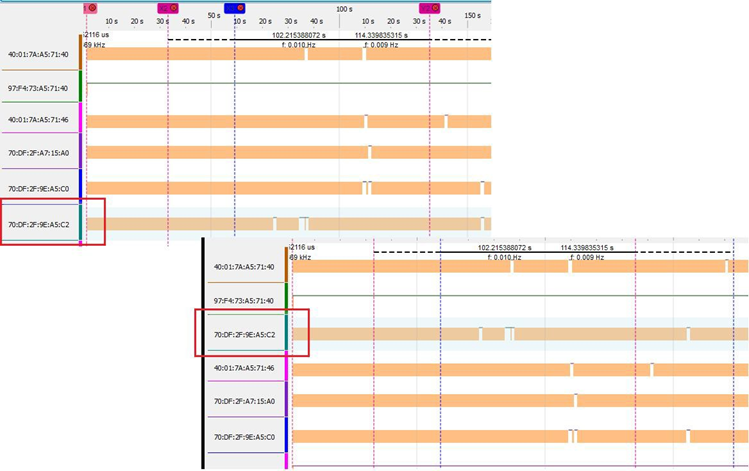
Task: Click the magenta color strip beside lower 40:01:7A:A5:71:46
Action: point(286,366)
